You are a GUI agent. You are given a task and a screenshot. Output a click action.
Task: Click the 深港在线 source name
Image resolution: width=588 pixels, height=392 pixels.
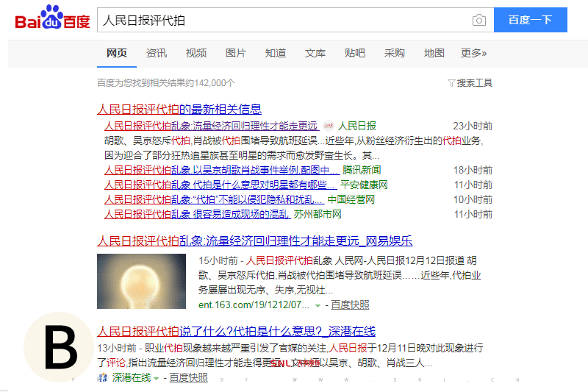tap(132, 377)
